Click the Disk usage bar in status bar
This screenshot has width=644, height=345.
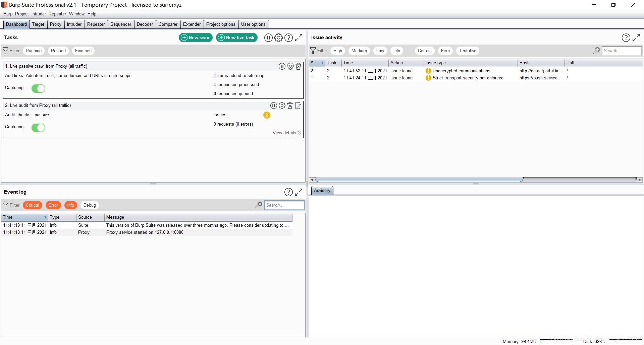[625, 341]
